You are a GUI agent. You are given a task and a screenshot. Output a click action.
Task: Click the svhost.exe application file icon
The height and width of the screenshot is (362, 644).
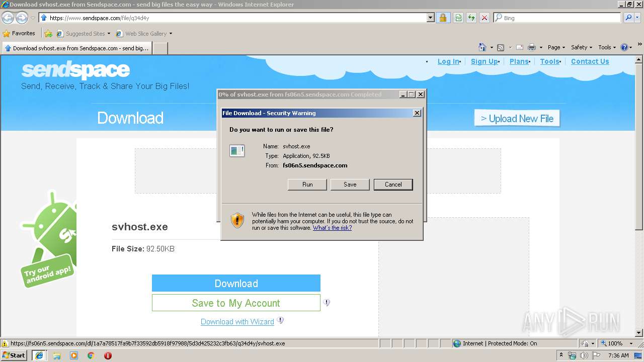pyautogui.click(x=237, y=151)
